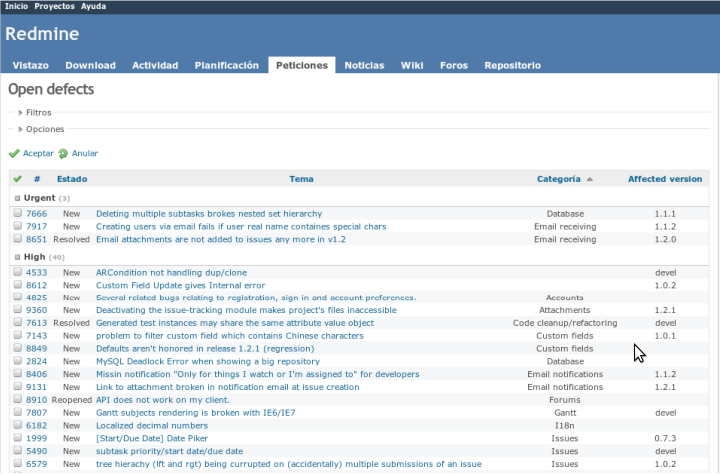Switch to the Vistazo tab

tap(30, 65)
